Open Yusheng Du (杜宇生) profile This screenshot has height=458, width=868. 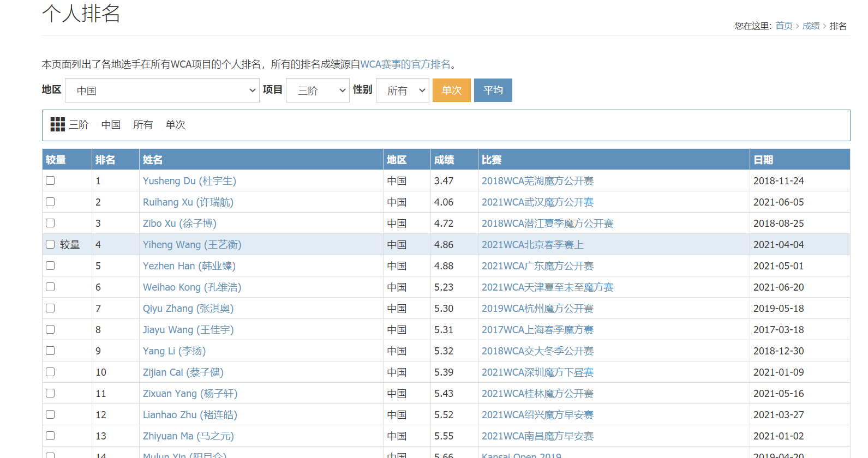[x=189, y=180]
